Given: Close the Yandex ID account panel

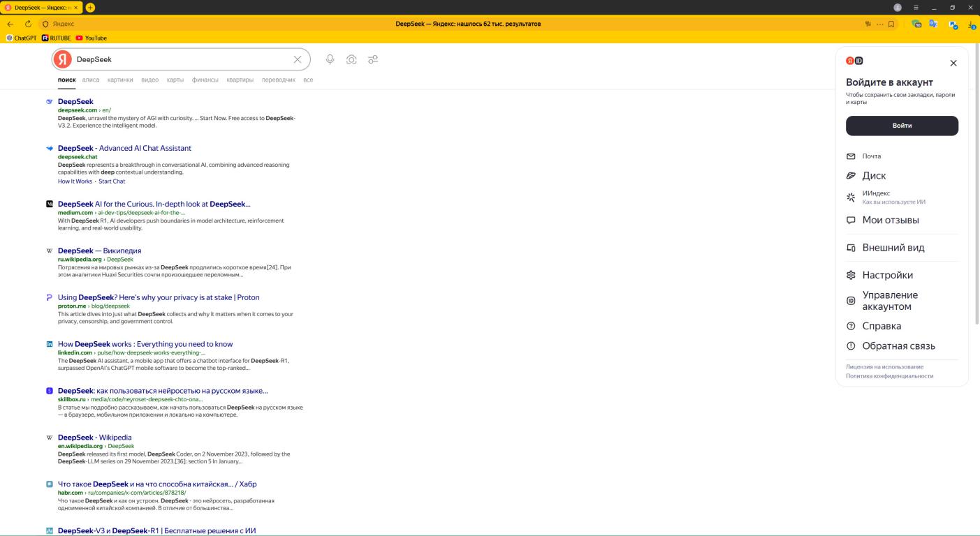Looking at the screenshot, I should (x=953, y=64).
